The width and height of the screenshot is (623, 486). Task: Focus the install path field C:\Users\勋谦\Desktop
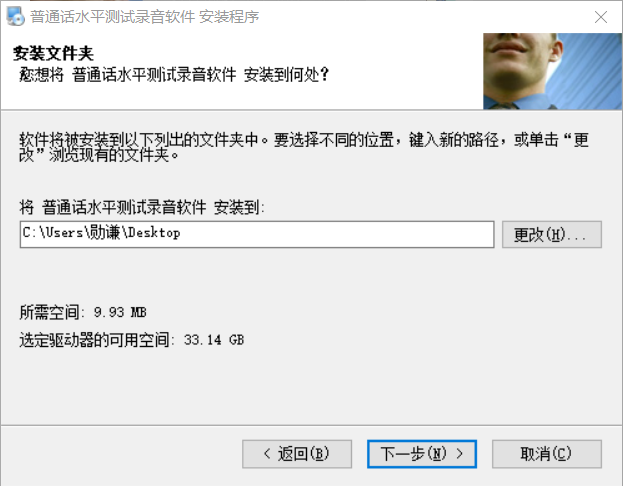click(257, 234)
